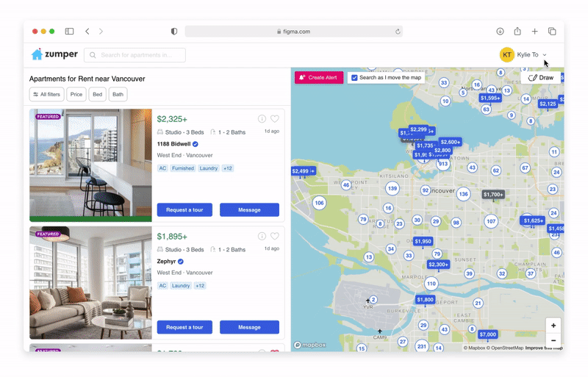
Task: Open the Price filter dropdown
Action: pyautogui.click(x=76, y=95)
